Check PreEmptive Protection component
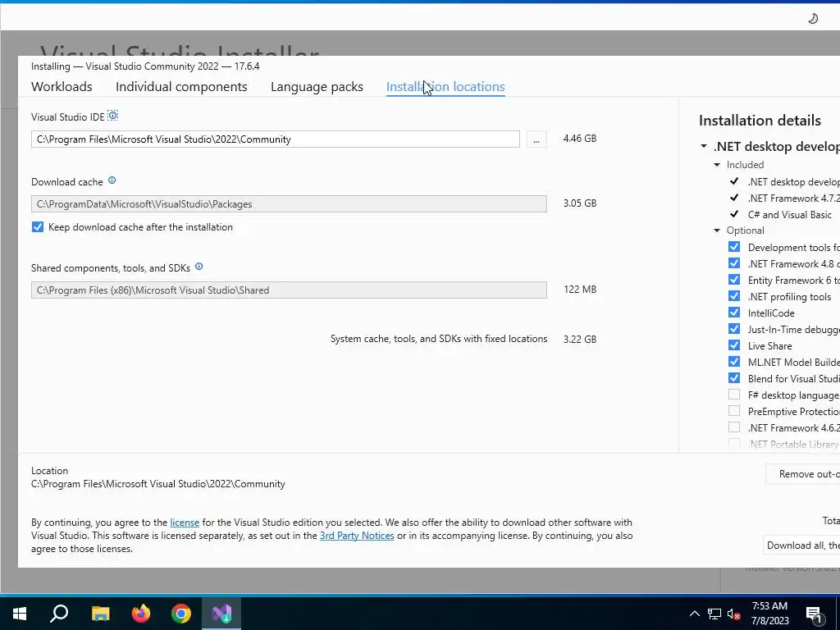Screen dimensions: 840x630 pyautogui.click(x=734, y=411)
